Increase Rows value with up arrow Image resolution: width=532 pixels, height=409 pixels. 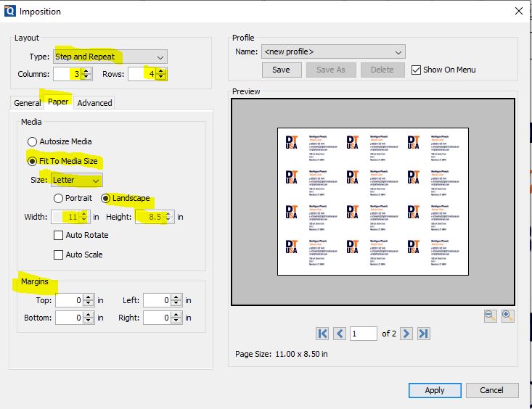coord(162,71)
